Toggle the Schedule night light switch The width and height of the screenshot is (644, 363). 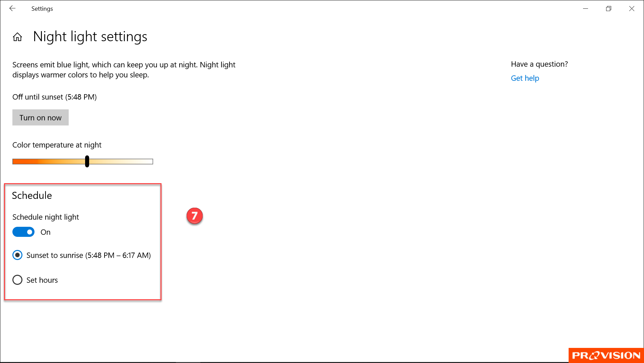coord(23,231)
